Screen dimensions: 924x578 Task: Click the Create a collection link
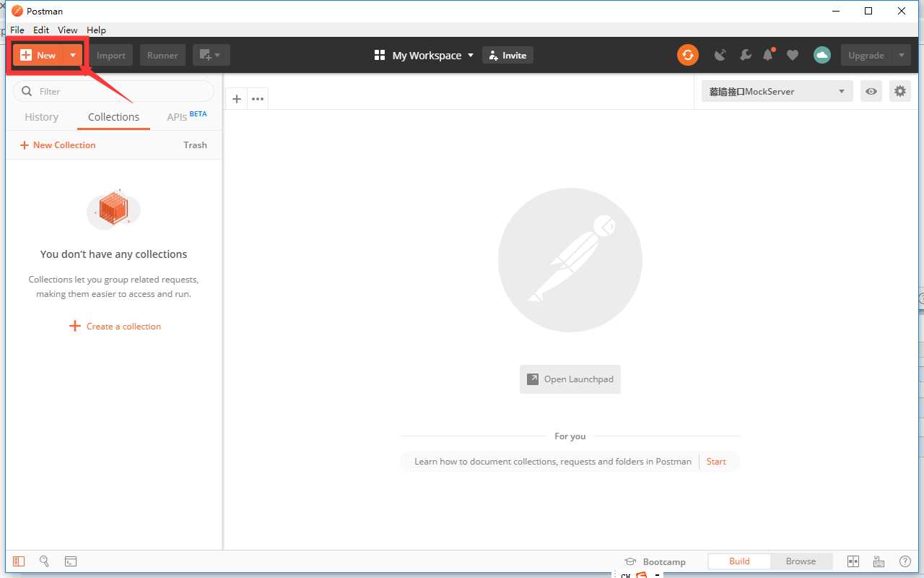click(x=115, y=327)
